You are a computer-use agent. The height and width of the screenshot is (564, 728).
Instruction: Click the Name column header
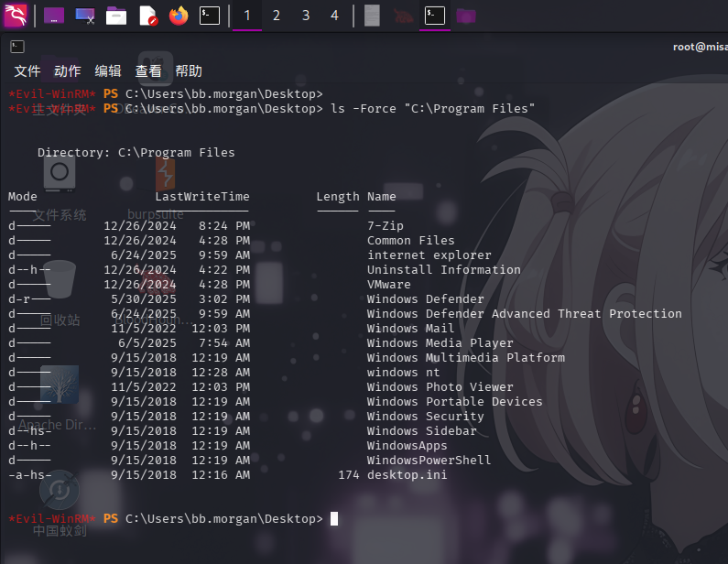pyautogui.click(x=381, y=196)
